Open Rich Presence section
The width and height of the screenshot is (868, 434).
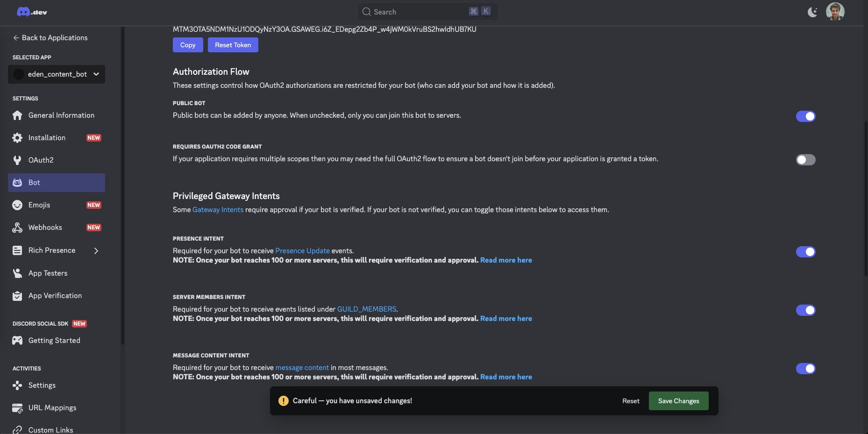[57, 250]
